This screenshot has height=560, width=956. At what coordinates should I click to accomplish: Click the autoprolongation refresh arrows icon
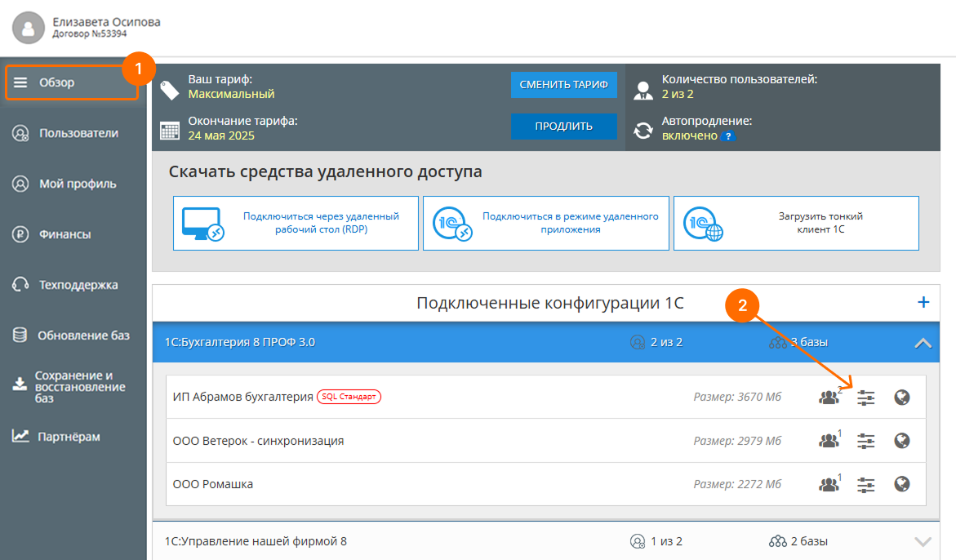click(x=643, y=131)
